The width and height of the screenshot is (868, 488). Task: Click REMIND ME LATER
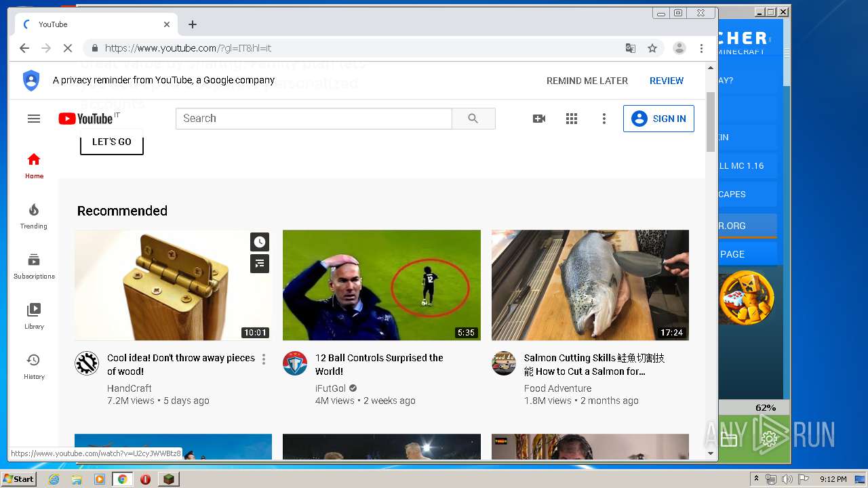(587, 81)
